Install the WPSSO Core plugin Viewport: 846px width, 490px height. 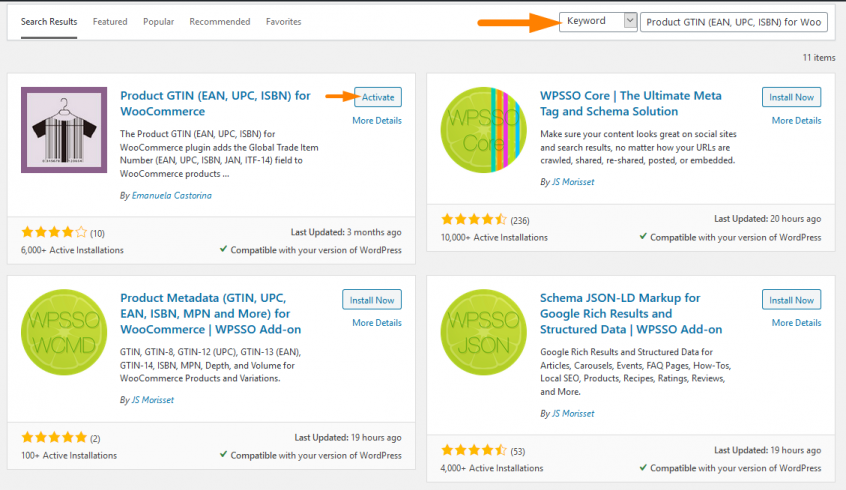coord(792,97)
